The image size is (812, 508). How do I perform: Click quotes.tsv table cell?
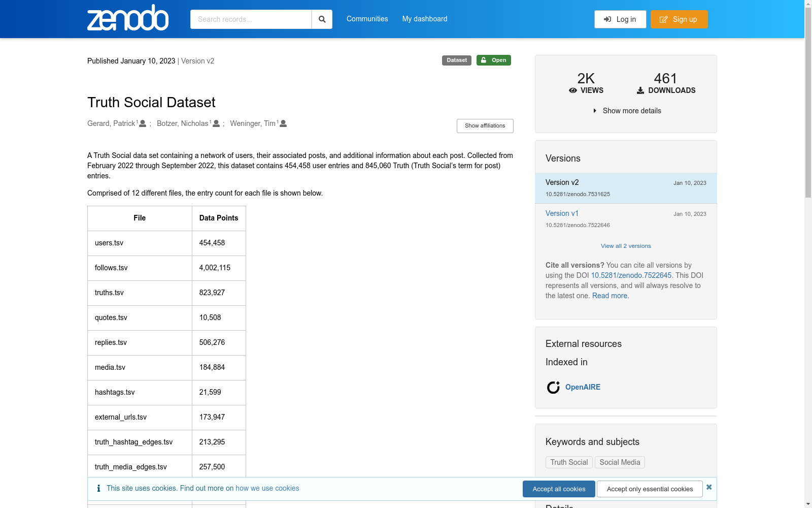point(140,317)
